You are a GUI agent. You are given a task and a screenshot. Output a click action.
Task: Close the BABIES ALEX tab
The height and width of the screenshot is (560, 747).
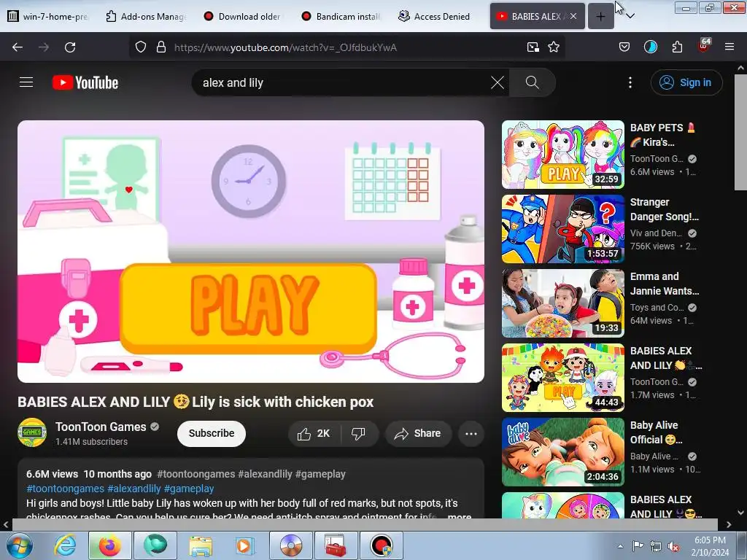(573, 16)
